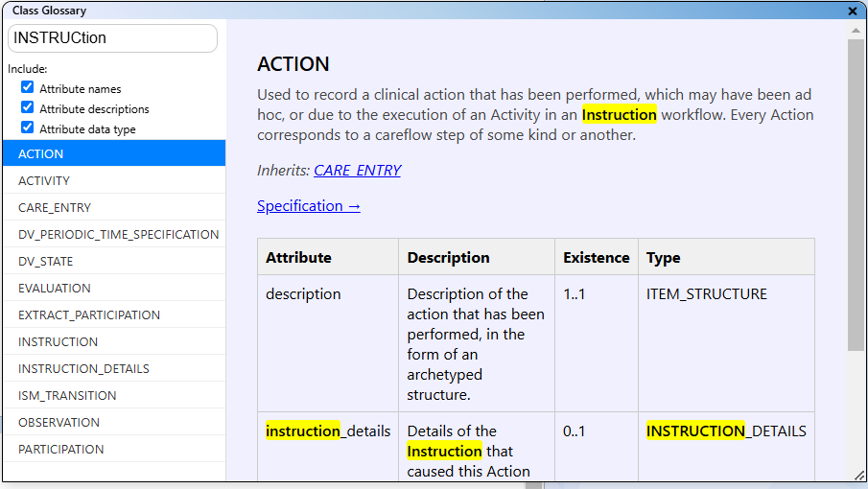Open INSTRUCTION_DETAILS in the class list
The width and height of the screenshot is (868, 489).
tap(114, 368)
